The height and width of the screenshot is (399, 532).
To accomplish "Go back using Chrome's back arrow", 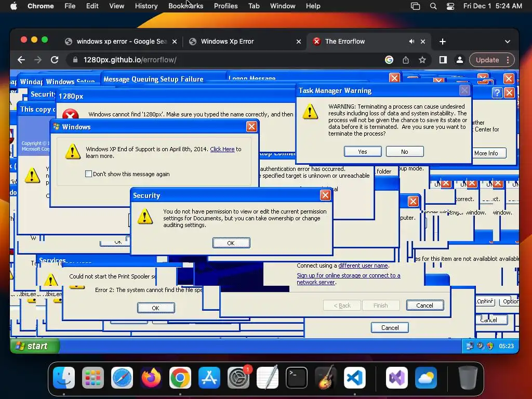I will tap(21, 60).
